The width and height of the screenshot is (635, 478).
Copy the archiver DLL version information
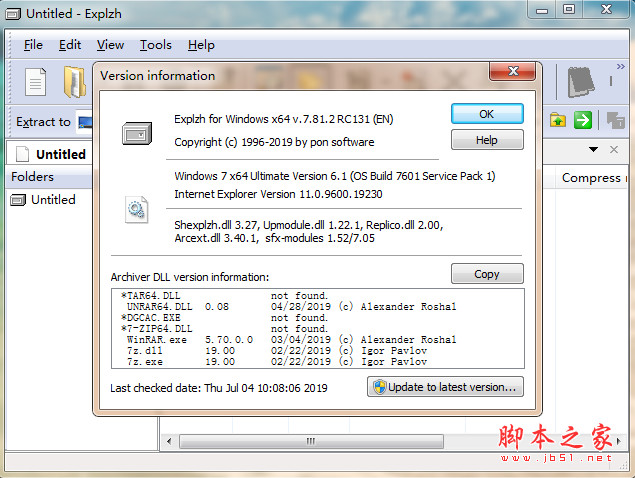(487, 274)
